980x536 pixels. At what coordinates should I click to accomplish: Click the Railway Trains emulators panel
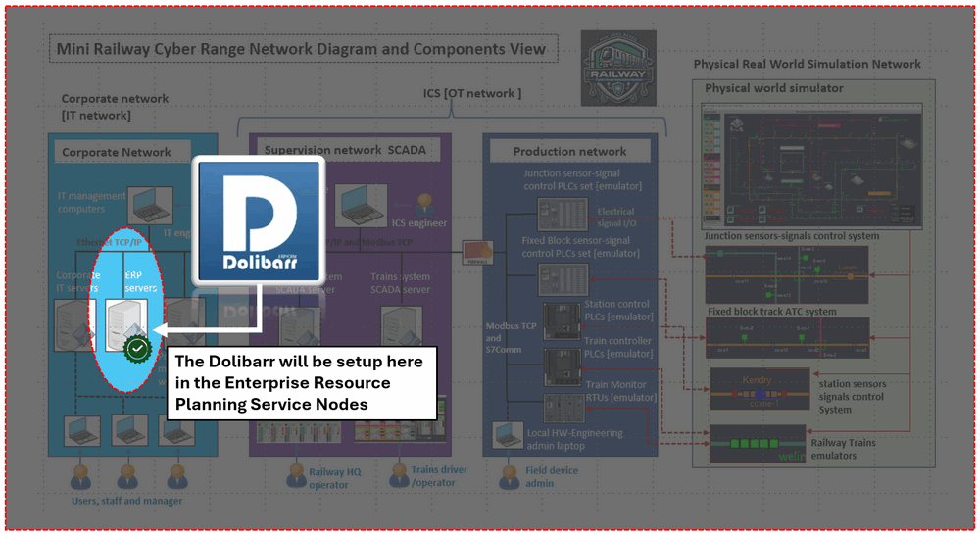757,444
